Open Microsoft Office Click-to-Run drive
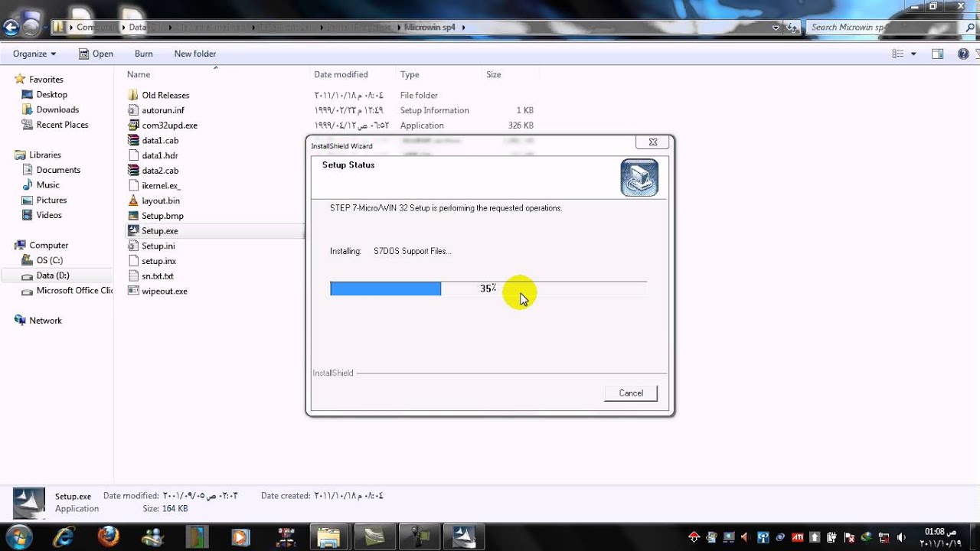 (74, 291)
